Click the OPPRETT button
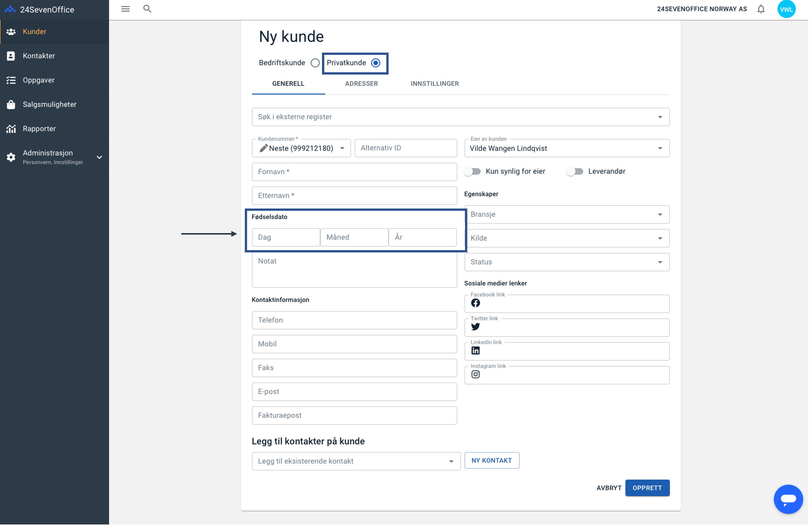 [x=647, y=488]
